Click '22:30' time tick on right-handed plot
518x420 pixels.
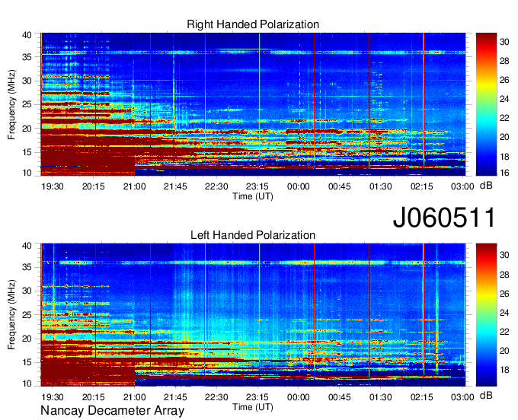click(216, 186)
